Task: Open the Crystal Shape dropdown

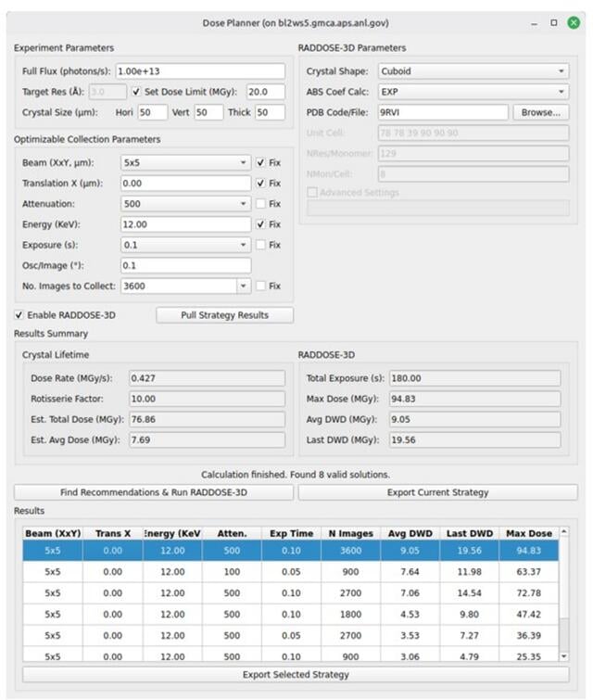Action: [473, 71]
